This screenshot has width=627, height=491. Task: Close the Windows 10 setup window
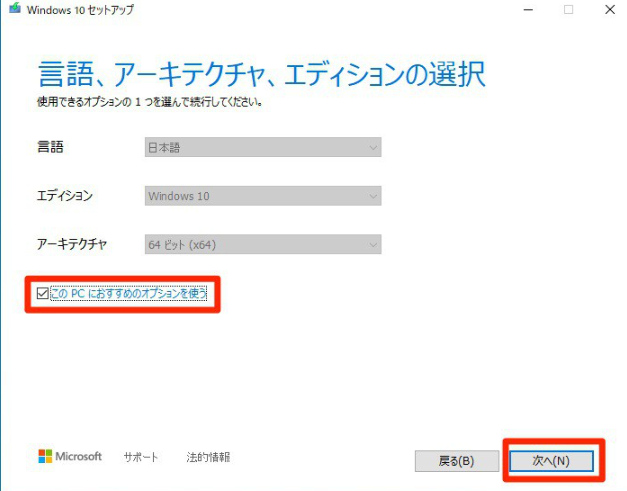point(610,10)
